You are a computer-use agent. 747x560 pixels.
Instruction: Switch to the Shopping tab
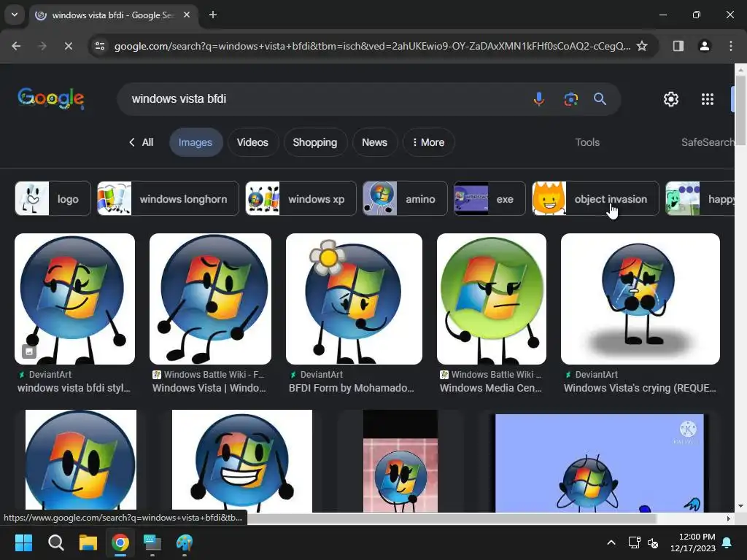click(315, 142)
